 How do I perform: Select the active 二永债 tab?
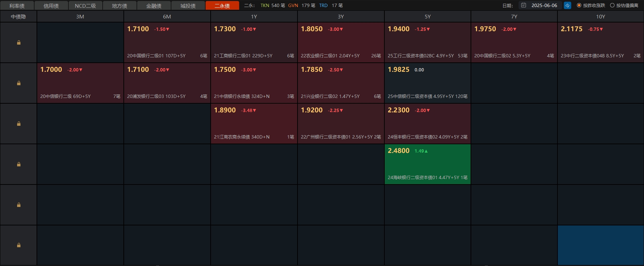click(x=222, y=6)
